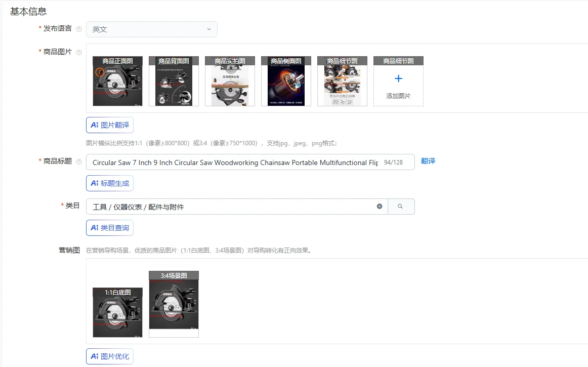The height and width of the screenshot is (367, 588).
Task: Open the 发布语言 language dropdown
Action: [151, 29]
